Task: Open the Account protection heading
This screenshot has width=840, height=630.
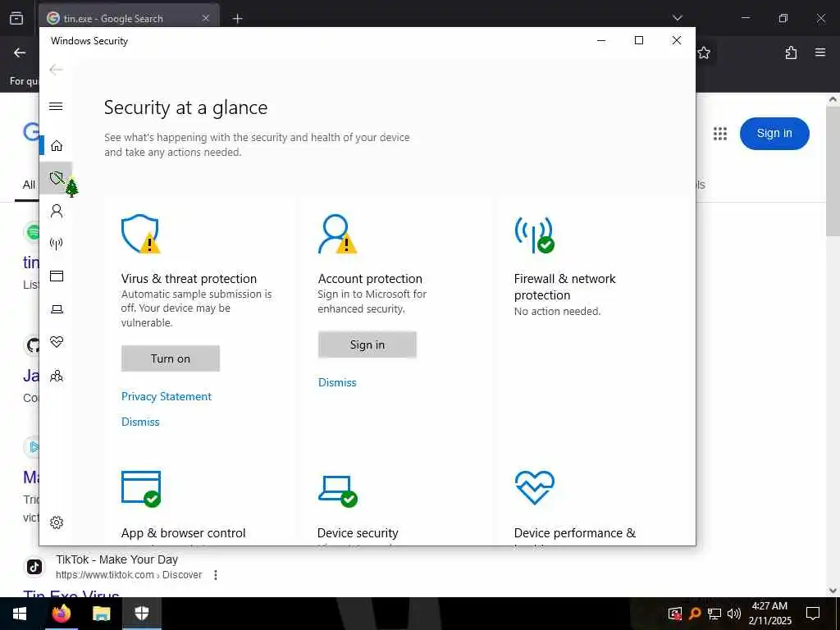Action: point(370,279)
